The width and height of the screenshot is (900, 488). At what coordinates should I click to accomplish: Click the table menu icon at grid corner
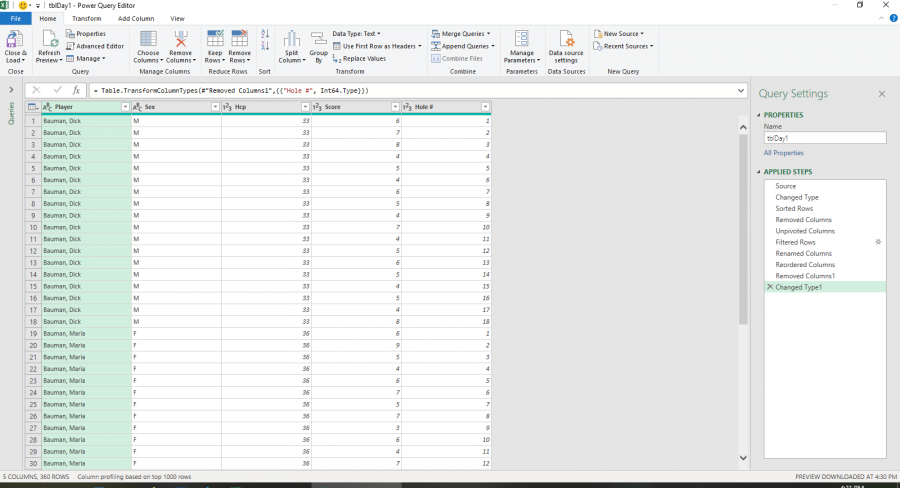tap(33, 107)
